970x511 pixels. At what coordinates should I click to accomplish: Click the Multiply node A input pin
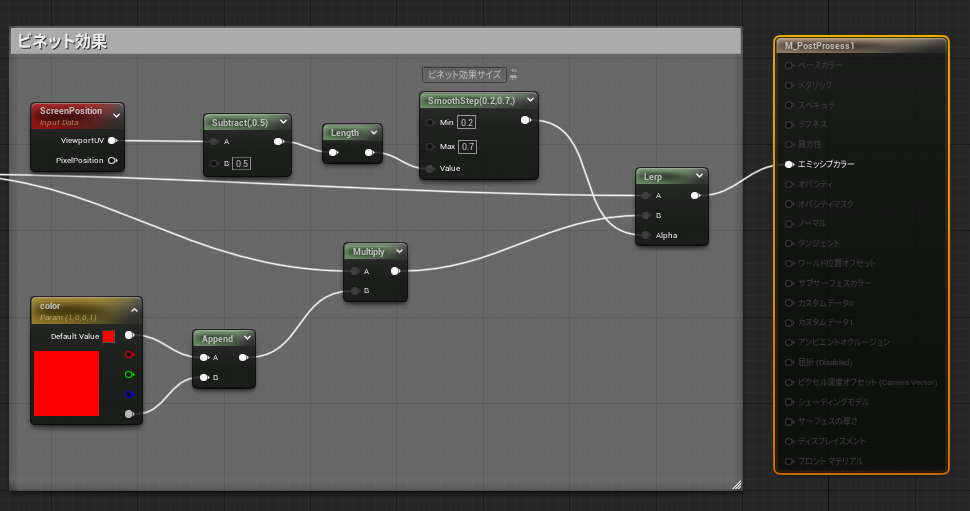[354, 271]
